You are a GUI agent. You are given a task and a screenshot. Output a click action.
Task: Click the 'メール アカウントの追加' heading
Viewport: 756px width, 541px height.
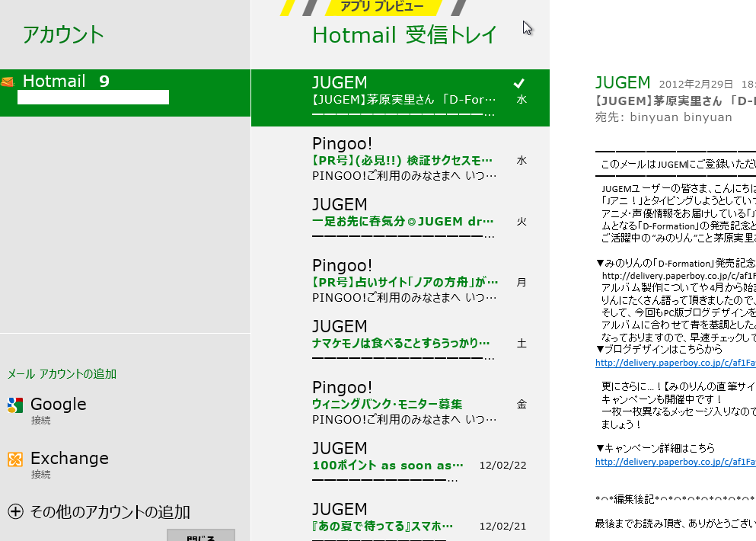coord(62,374)
